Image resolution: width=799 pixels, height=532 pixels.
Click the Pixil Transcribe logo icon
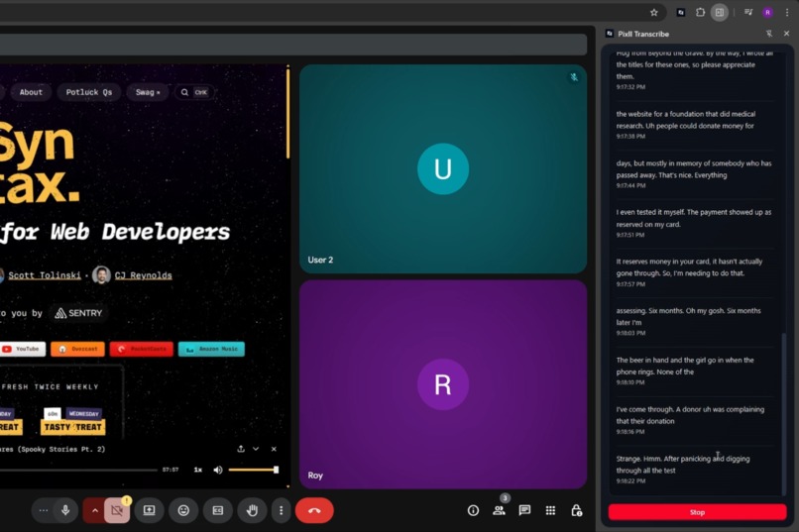610,34
